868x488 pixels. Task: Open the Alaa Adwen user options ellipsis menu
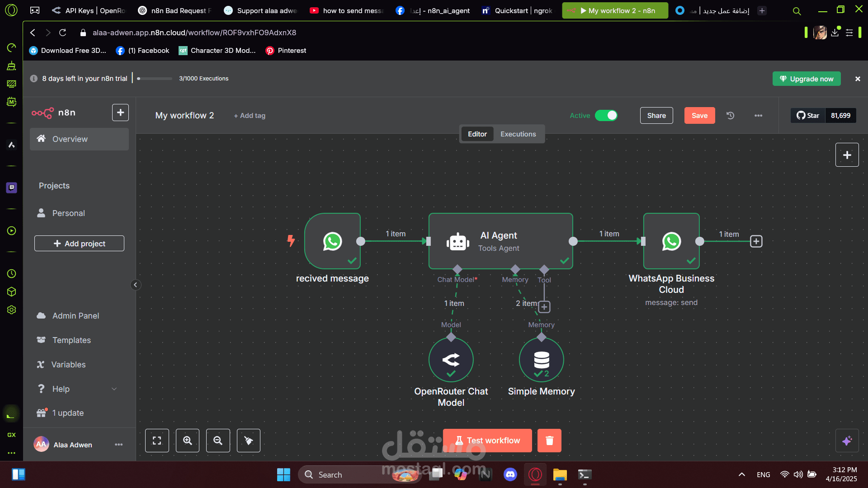pos(118,445)
